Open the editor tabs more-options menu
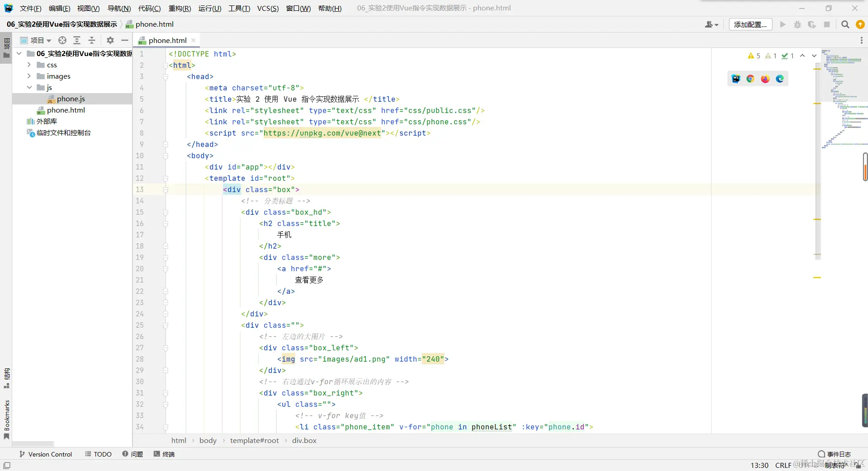 [861, 40]
